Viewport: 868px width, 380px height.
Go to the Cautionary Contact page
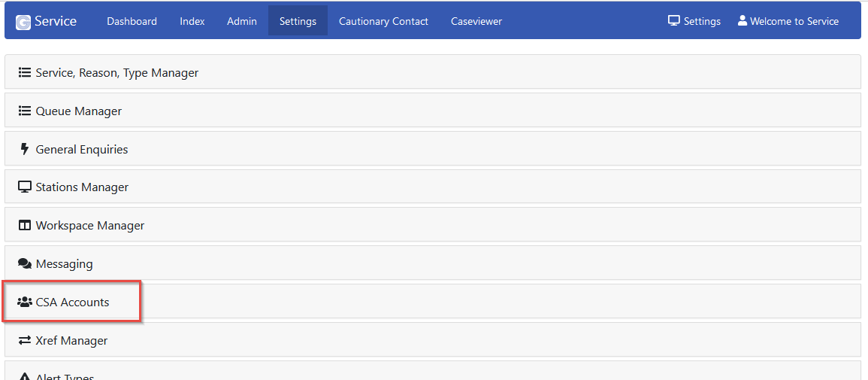point(383,21)
